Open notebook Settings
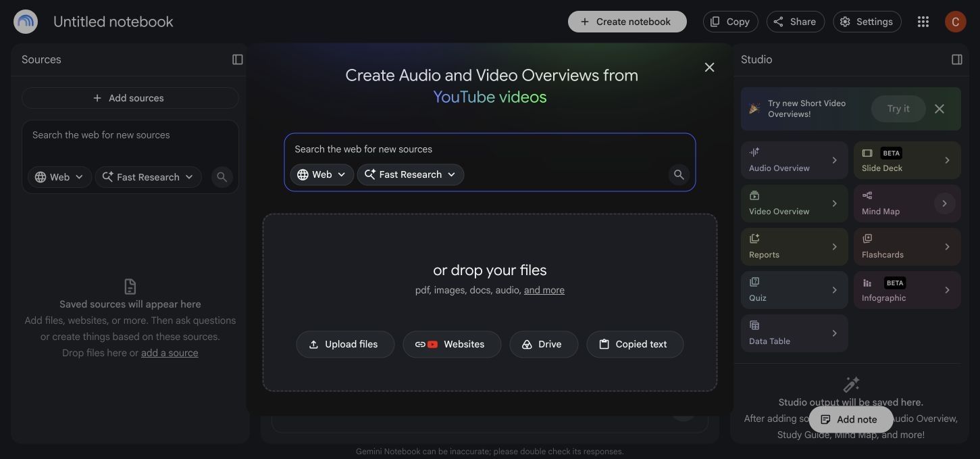The width and height of the screenshot is (980, 459). tap(867, 22)
